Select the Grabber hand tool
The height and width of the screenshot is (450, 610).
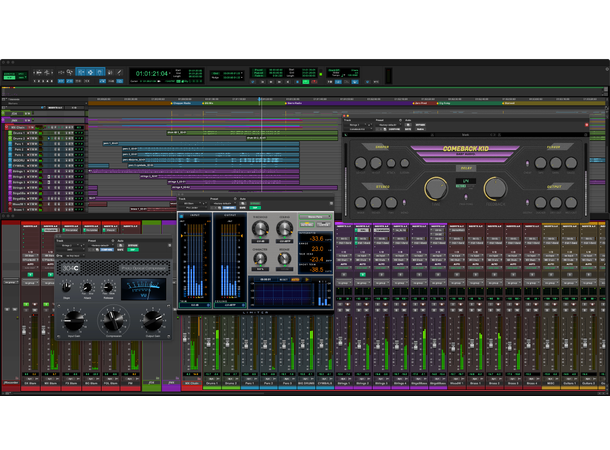[100, 72]
